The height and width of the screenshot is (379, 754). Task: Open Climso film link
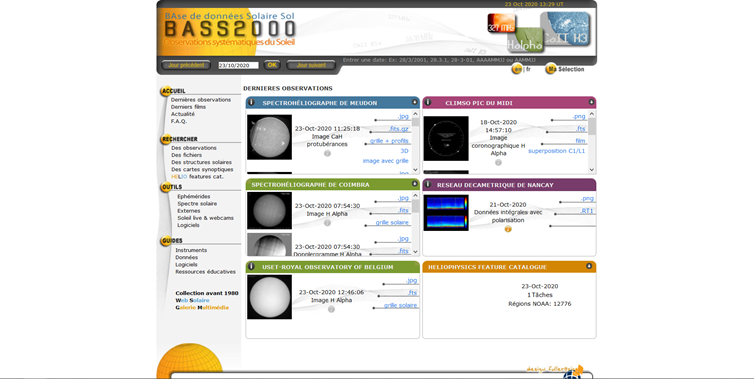580,141
